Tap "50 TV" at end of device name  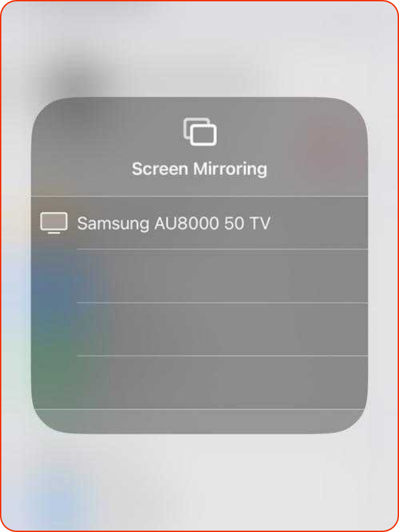[x=247, y=223]
